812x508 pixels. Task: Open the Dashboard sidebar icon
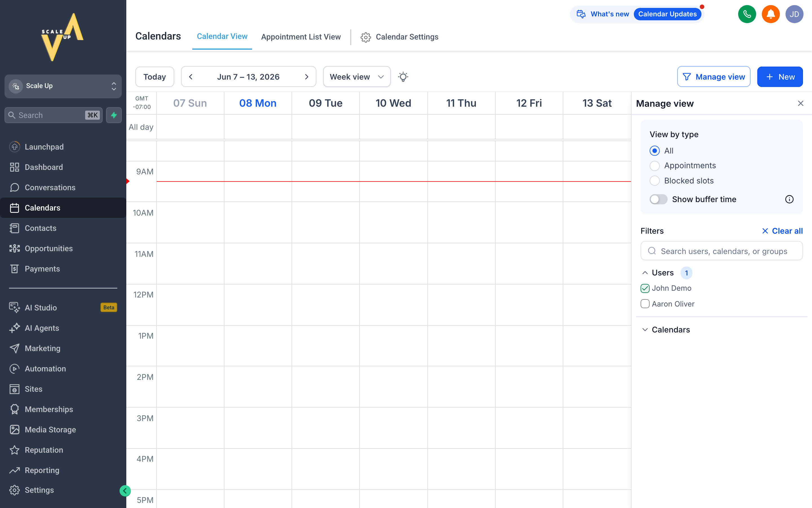click(14, 167)
